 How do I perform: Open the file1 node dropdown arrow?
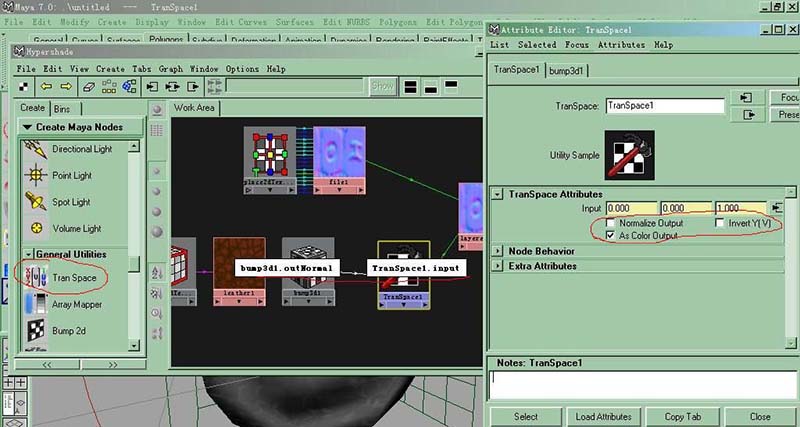tap(339, 190)
